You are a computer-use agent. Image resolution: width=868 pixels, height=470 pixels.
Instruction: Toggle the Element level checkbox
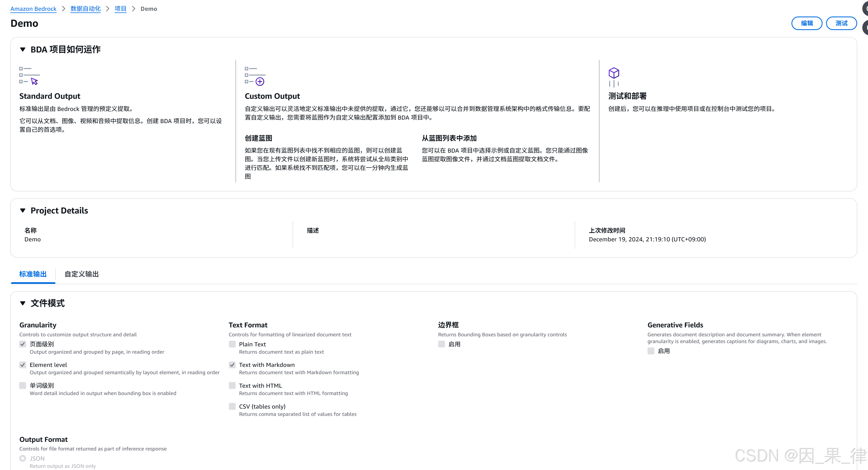click(x=22, y=365)
